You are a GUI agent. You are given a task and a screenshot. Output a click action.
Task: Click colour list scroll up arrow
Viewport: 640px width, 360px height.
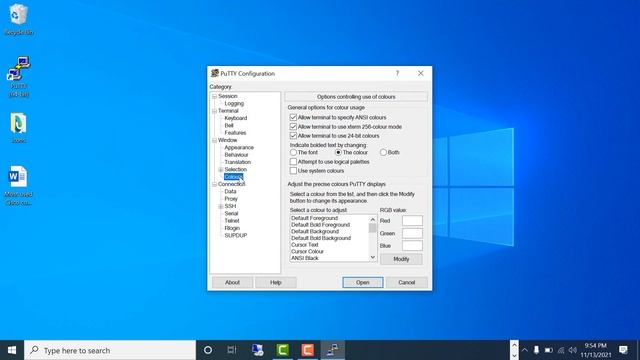coord(373,219)
